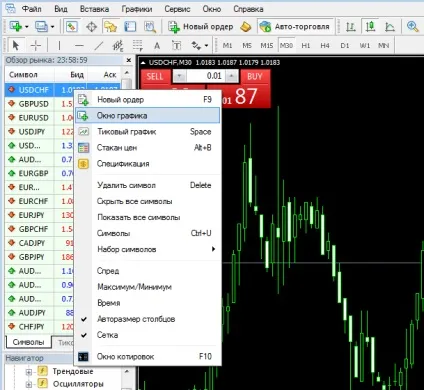Click the red SELL button

tap(155, 77)
